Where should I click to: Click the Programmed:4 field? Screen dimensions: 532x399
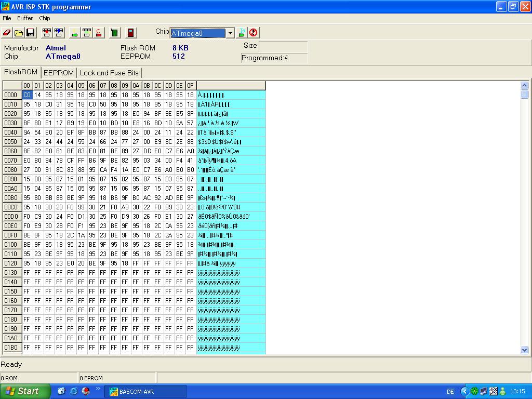(274, 58)
